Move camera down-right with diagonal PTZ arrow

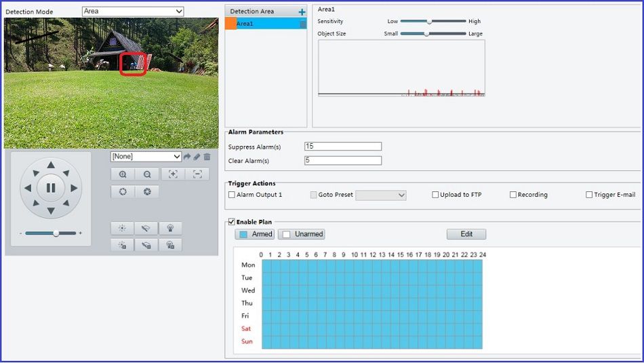66,203
